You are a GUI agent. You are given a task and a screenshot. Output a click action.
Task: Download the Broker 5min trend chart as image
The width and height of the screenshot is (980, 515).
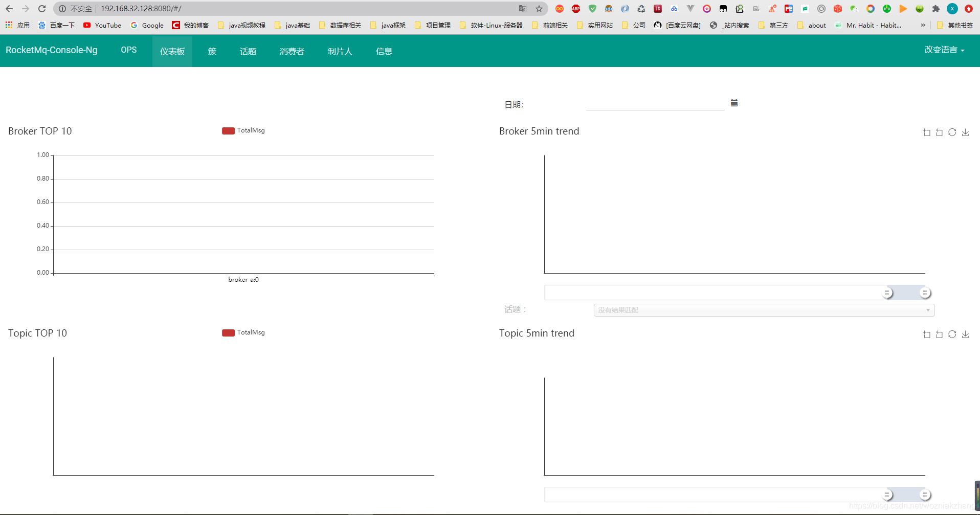pos(966,132)
